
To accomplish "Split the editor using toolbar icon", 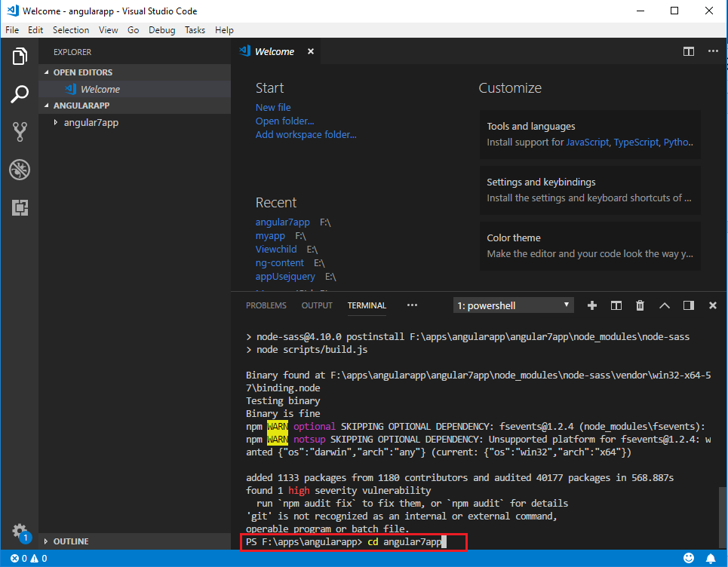I will pos(689,51).
